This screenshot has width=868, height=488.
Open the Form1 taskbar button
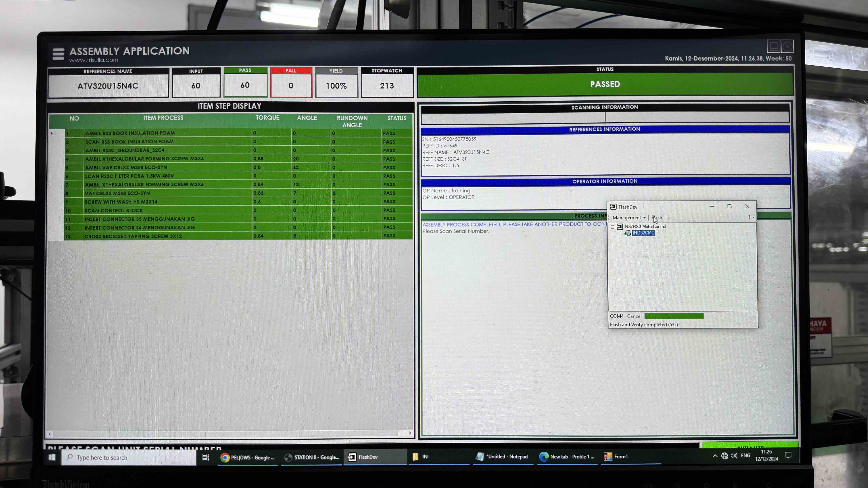616,457
